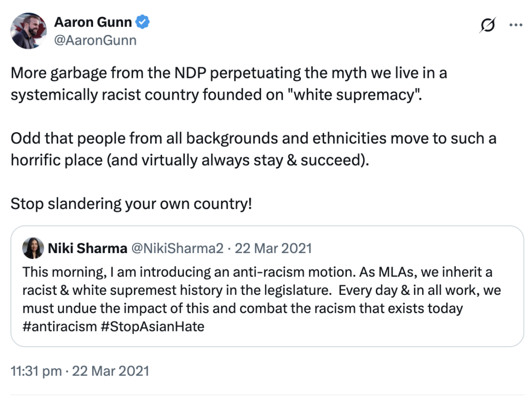This screenshot has height=398, width=532.
Task: Open Aaron Gunn's display name link
Action: (93, 22)
